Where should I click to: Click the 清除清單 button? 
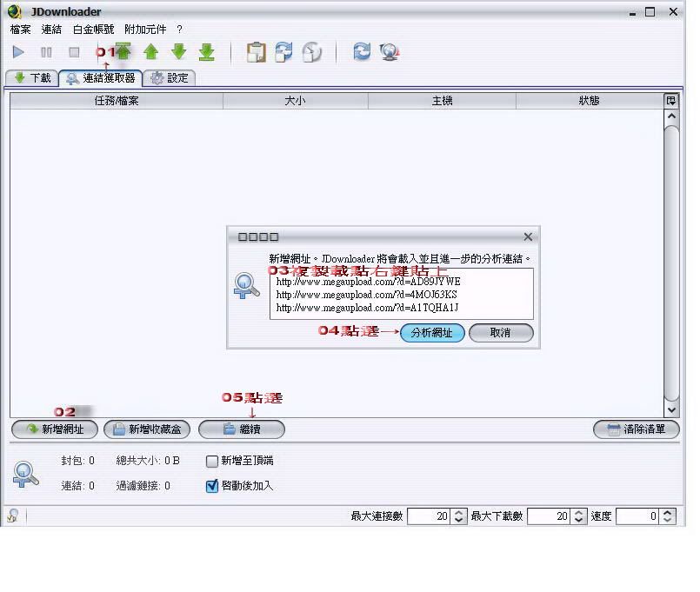(637, 429)
